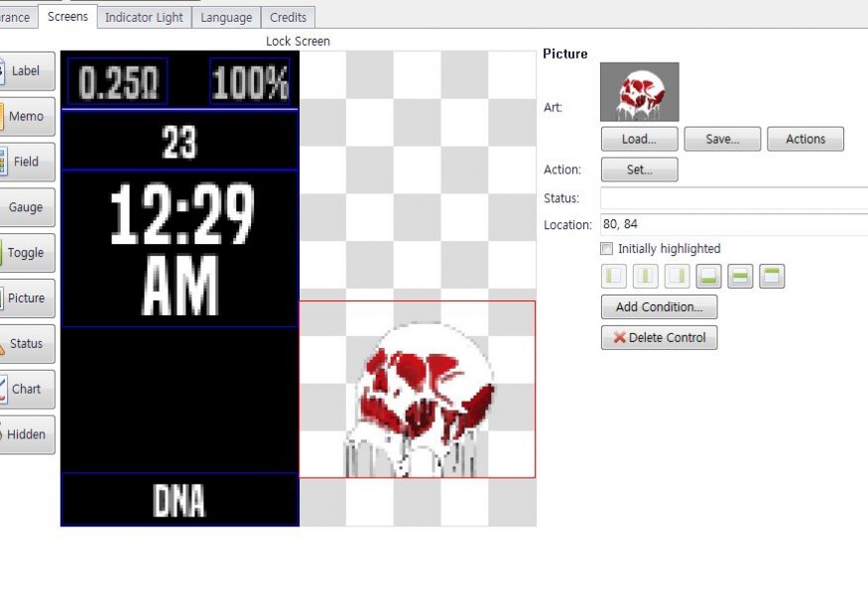868x589 pixels.
Task: Click the skull Art thumbnail
Action: [x=640, y=92]
